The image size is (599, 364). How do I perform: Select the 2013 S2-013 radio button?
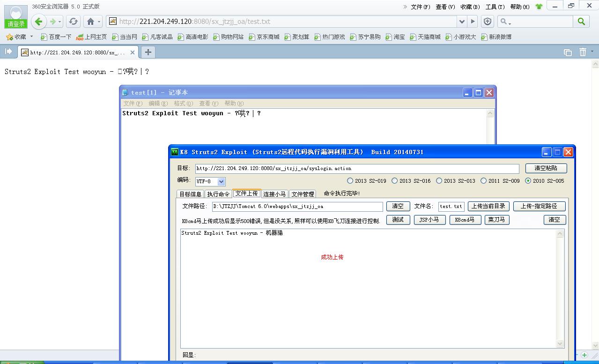[439, 181]
